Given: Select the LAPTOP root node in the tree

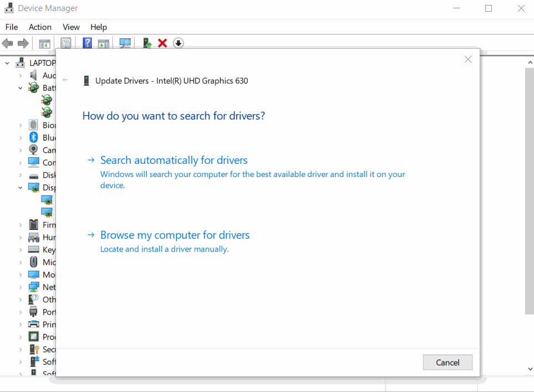Looking at the screenshot, I should [42, 63].
